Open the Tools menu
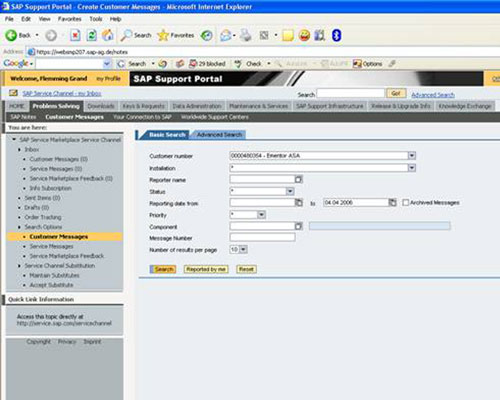Image resolution: width=500 pixels, height=400 pixels. [x=96, y=19]
